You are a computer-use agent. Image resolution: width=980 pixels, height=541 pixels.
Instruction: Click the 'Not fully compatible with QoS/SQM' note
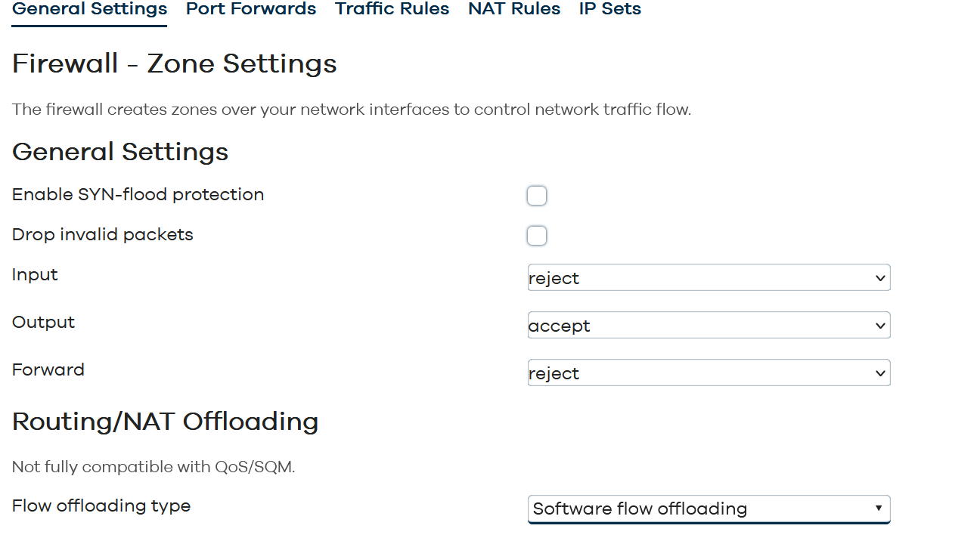154,467
